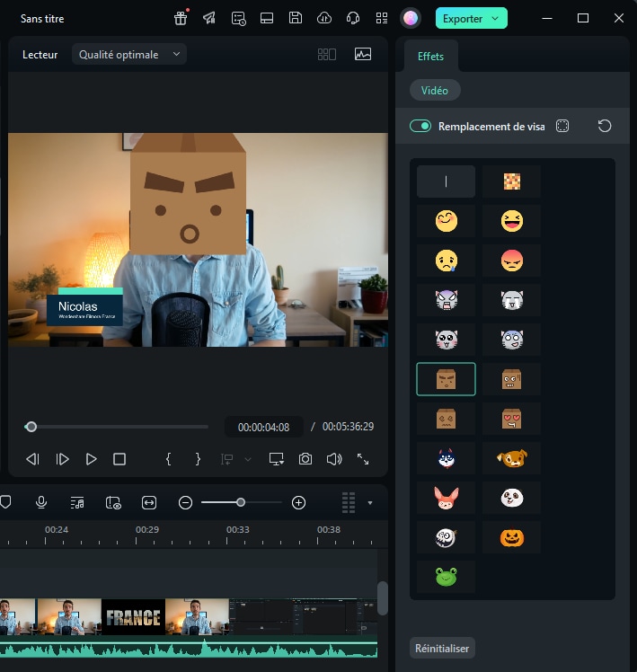Zoom in timeline with plus button
The width and height of the screenshot is (637, 672).
point(298,503)
